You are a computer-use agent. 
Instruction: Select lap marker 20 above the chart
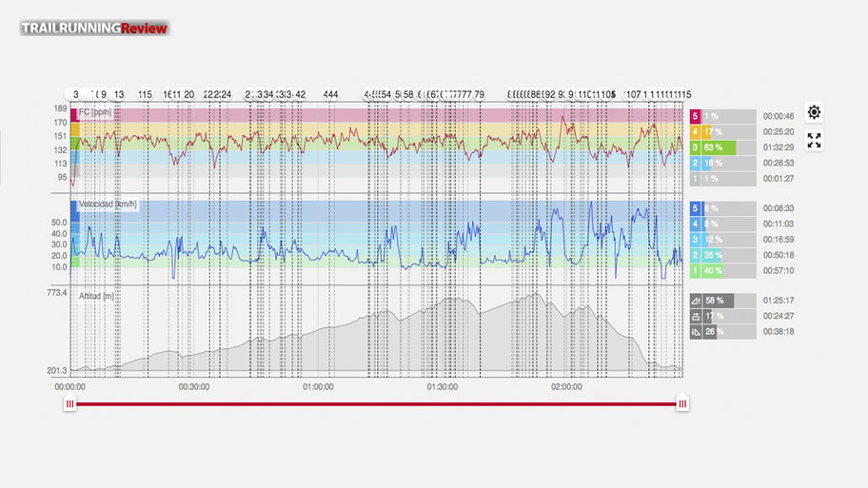point(189,94)
